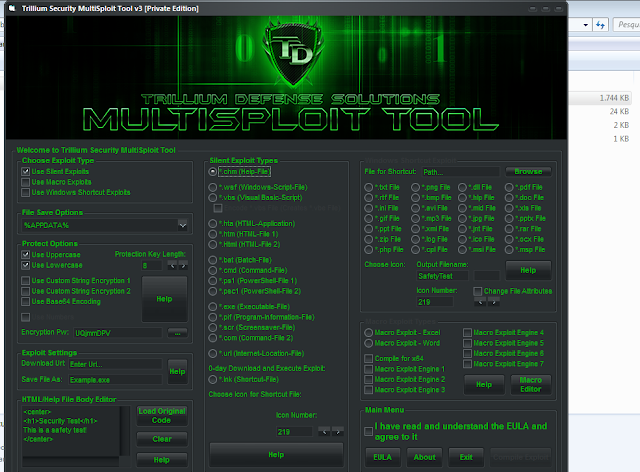Open Help next to Download Url field
Screen dimensions: 640x472
pyautogui.click(x=177, y=372)
